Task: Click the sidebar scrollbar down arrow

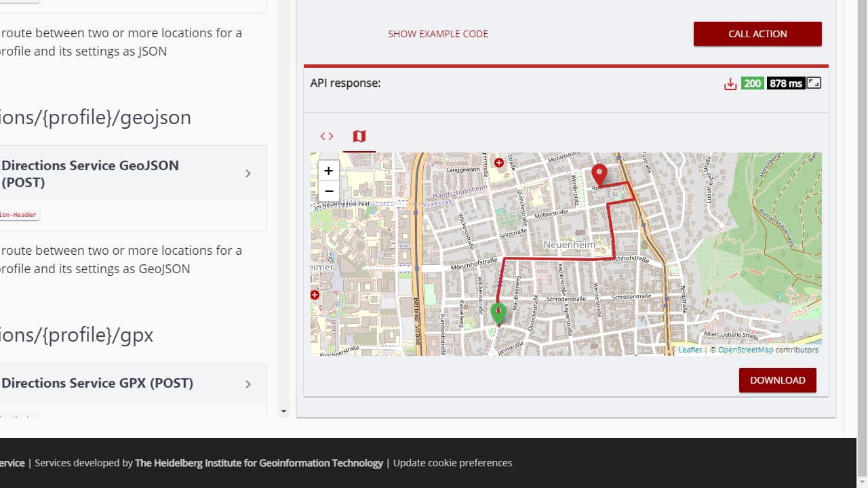Action: pos(284,411)
